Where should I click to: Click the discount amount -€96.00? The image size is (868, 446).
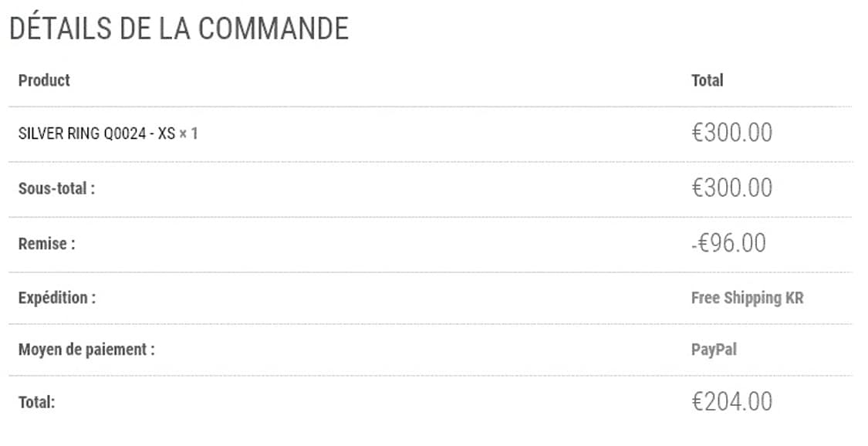(x=728, y=243)
